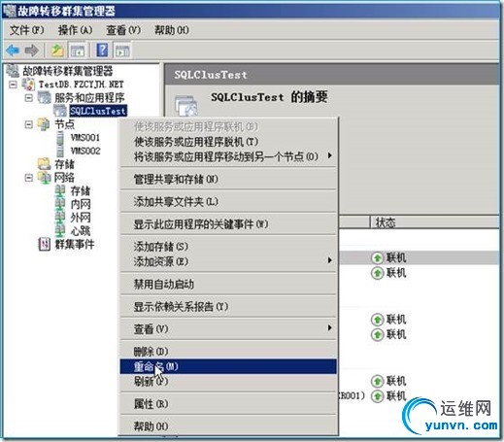Click the 外网 network icon
The width and height of the screenshot is (504, 442).
click(x=60, y=218)
